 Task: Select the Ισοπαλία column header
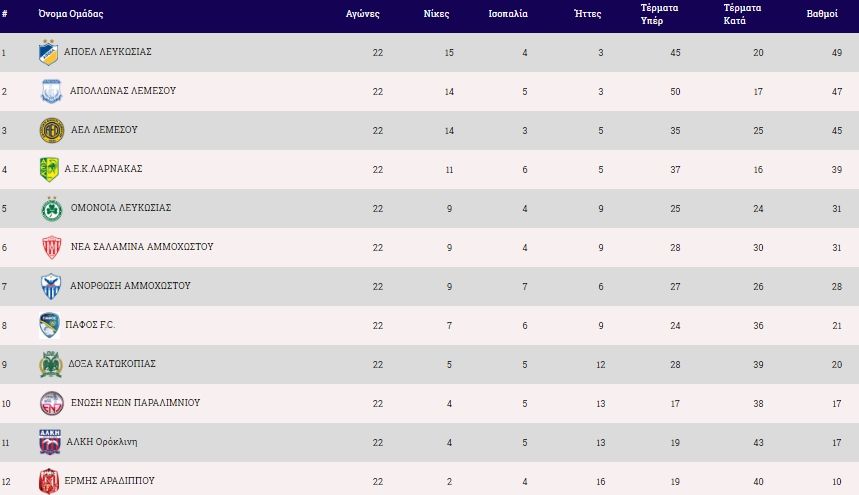click(x=508, y=14)
